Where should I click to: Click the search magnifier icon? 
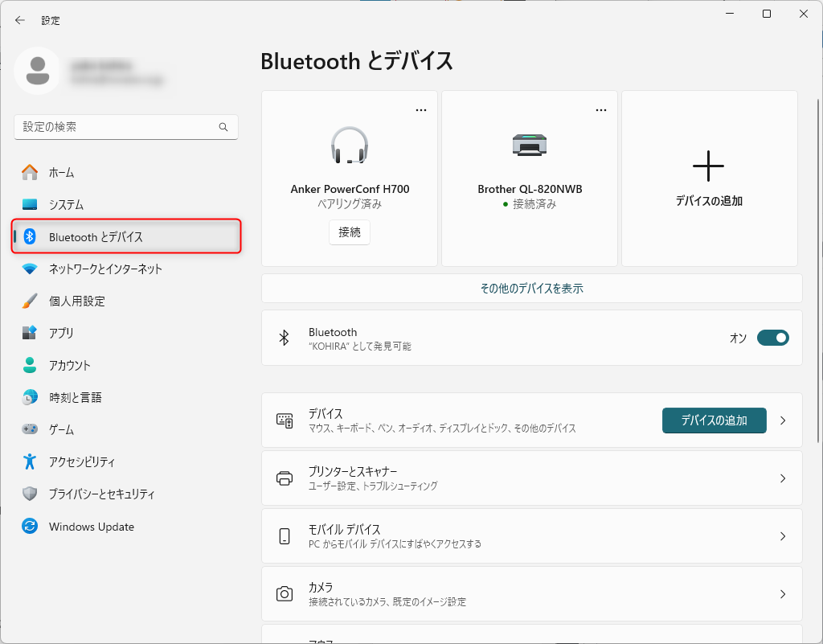point(223,127)
